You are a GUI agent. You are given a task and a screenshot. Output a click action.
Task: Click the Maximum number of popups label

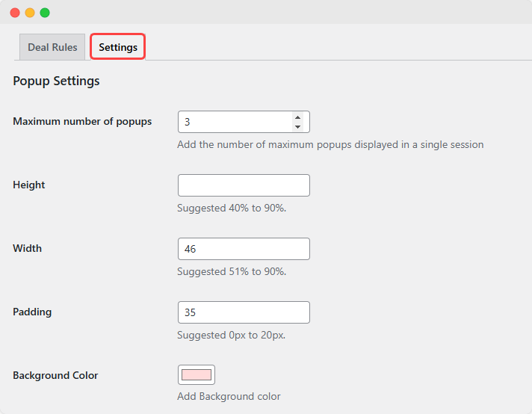82,121
